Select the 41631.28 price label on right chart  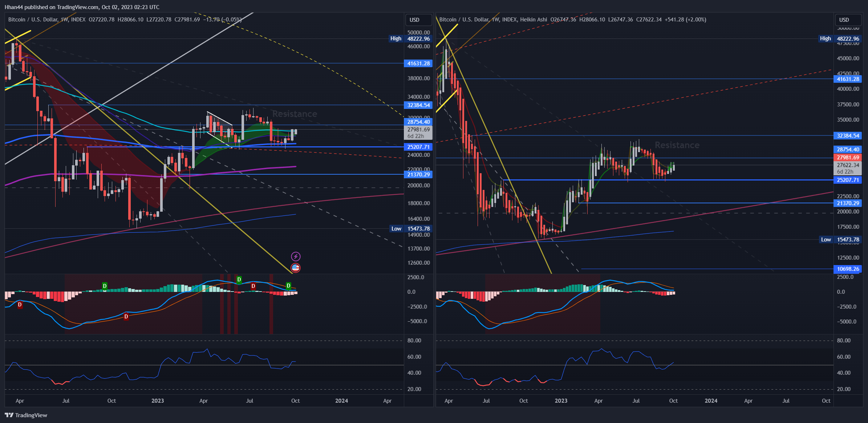click(848, 79)
